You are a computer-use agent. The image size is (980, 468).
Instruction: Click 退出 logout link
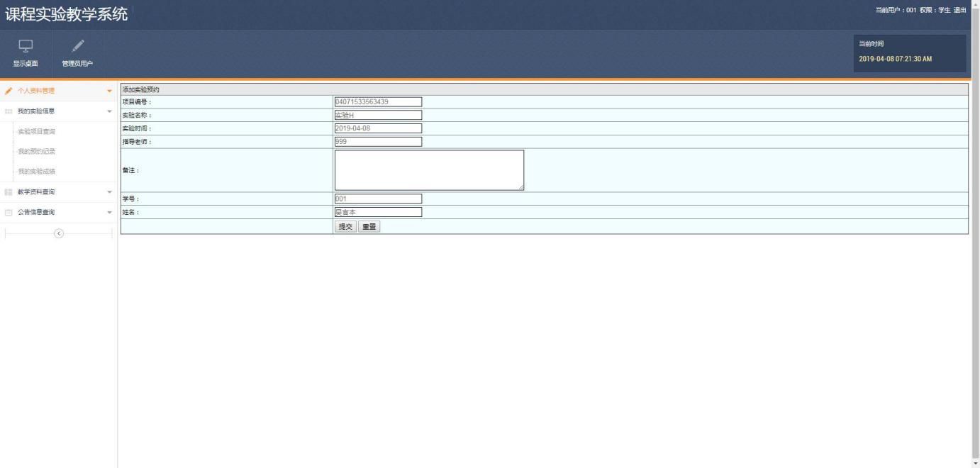pos(960,10)
